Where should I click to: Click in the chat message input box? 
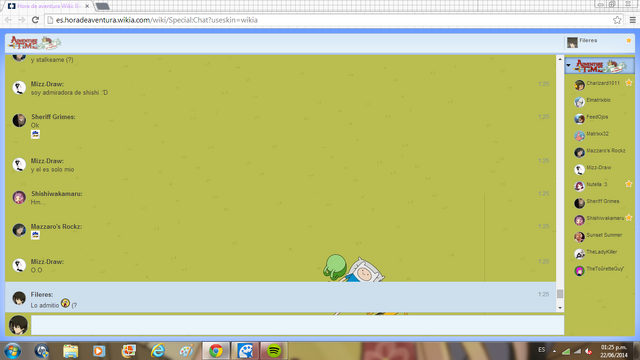tap(298, 325)
